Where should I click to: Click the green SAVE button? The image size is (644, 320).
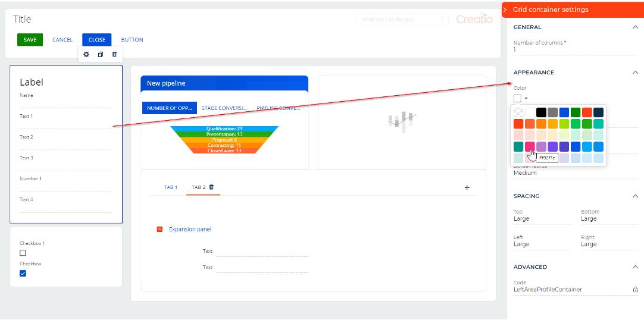coord(30,40)
